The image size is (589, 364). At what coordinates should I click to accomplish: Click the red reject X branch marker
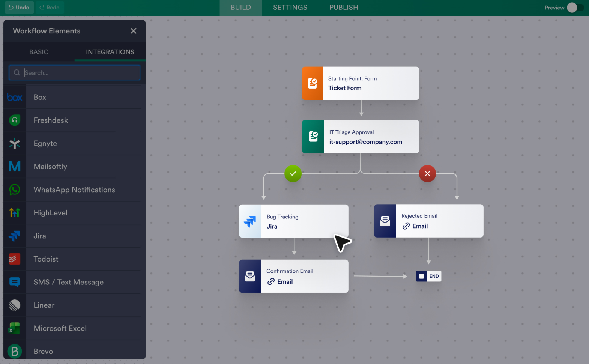[x=427, y=174]
